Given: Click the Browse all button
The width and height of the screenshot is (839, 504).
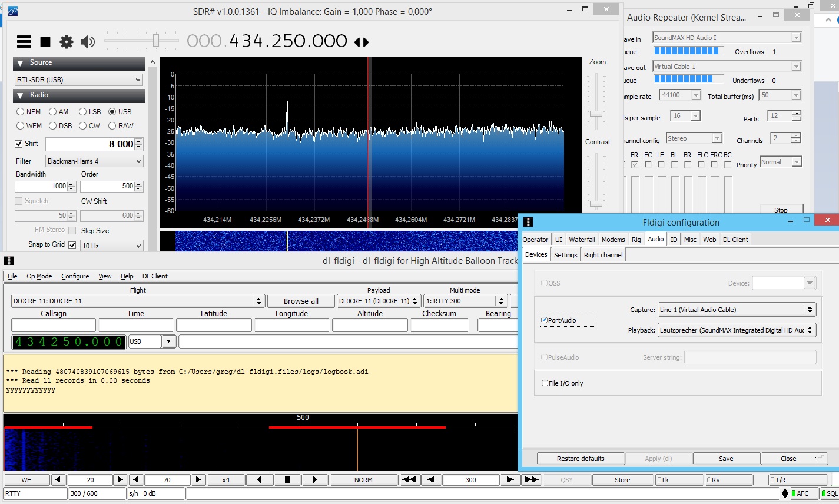Looking at the screenshot, I should [x=301, y=301].
